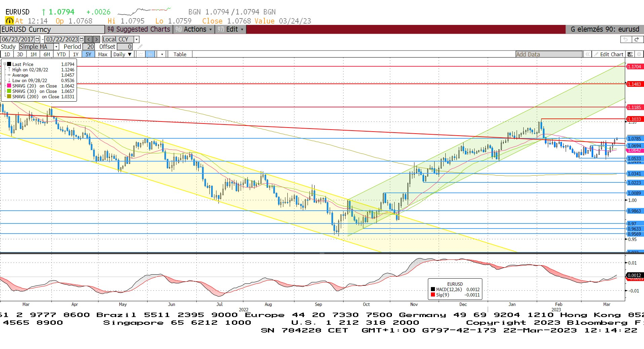Open the end date calendar picker
The width and height of the screenshot is (644, 349).
(x=82, y=39)
